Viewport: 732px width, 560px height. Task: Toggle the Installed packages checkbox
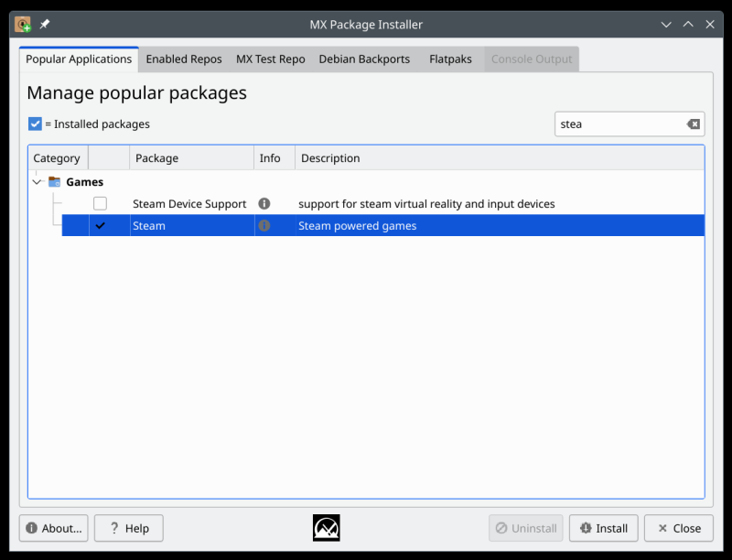[35, 124]
